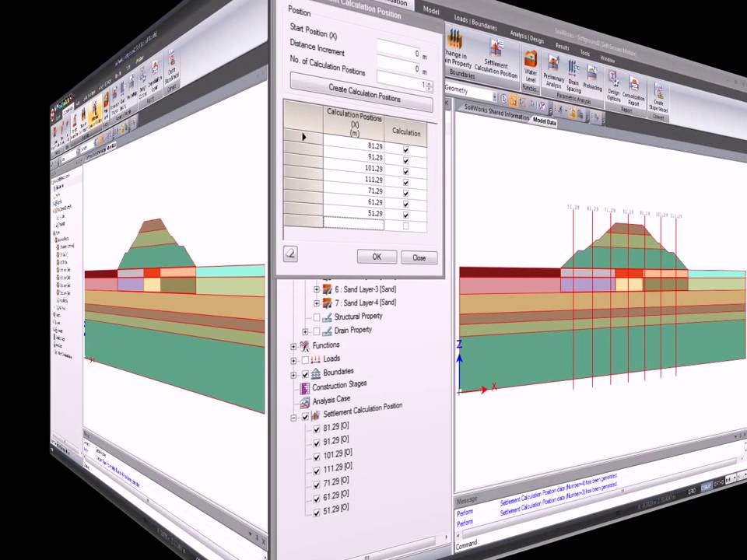Click the Create Slope Model tool

pyautogui.click(x=658, y=97)
